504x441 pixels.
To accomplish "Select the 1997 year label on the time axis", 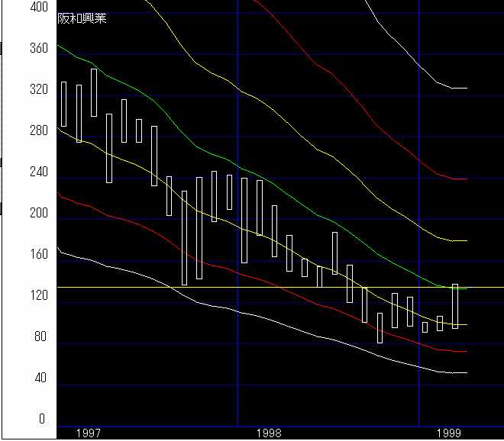I will click(x=88, y=433).
